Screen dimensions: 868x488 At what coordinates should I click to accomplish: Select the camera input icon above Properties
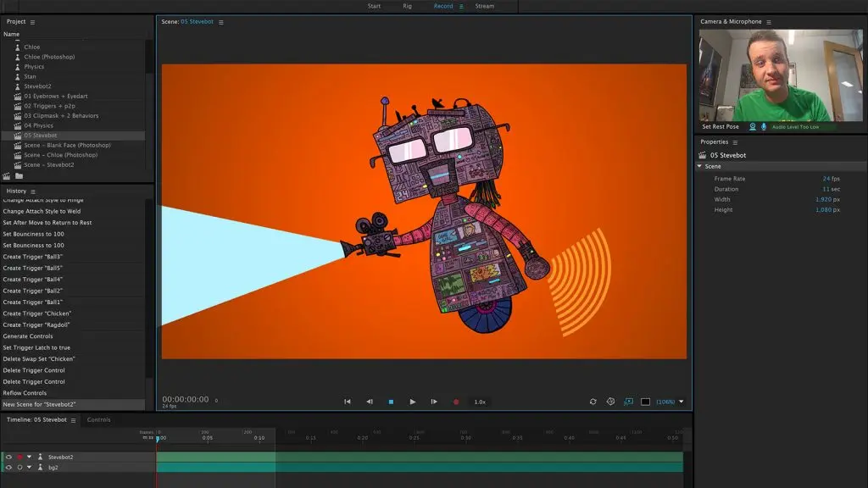(753, 126)
